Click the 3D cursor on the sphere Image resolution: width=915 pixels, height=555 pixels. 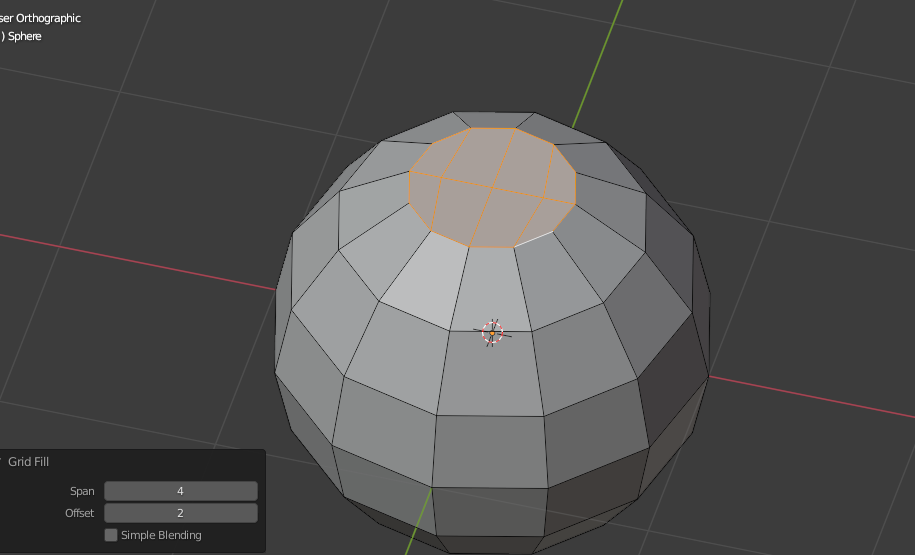(x=493, y=333)
